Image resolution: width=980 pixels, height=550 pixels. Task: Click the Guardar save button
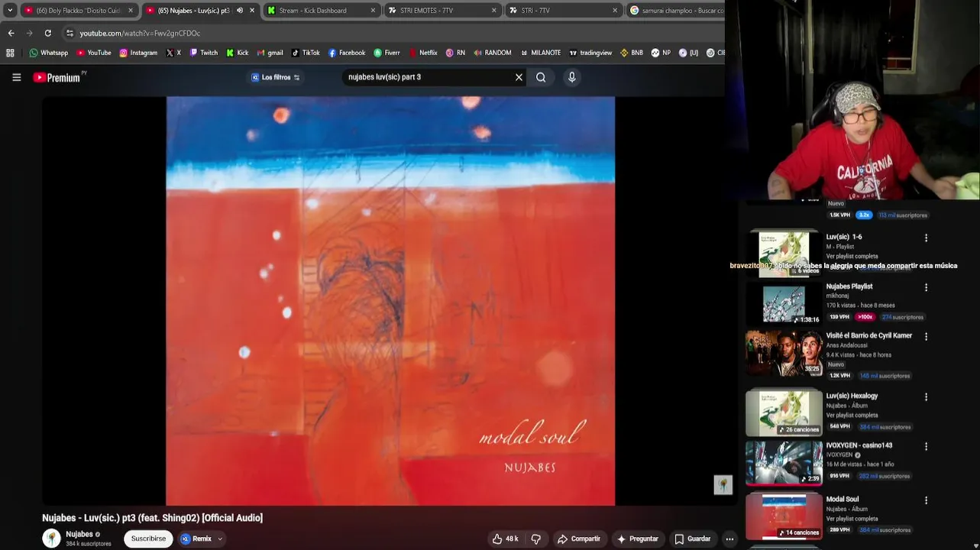693,539
